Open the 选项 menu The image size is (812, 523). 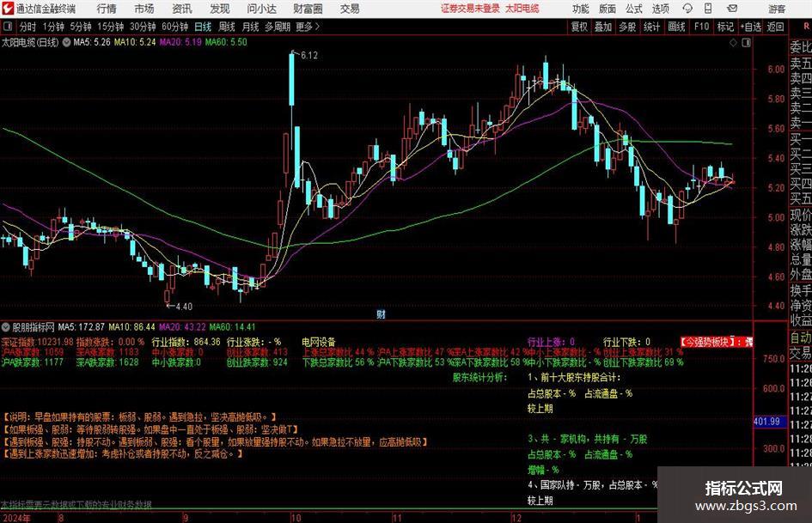[x=660, y=9]
